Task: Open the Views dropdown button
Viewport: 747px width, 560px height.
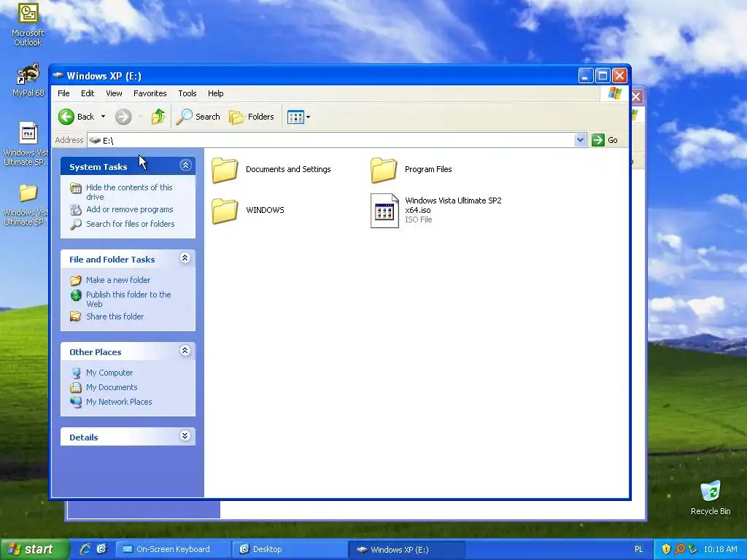Action: (298, 117)
